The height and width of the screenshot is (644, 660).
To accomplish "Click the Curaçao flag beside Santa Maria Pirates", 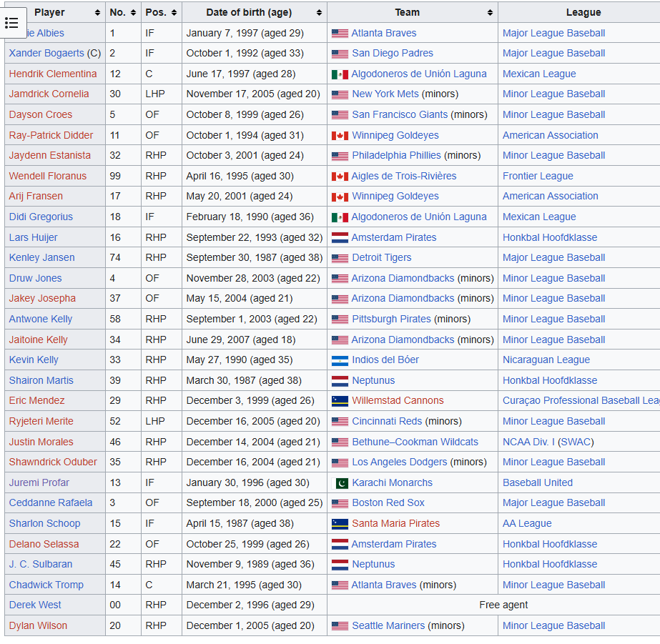I will tap(340, 524).
